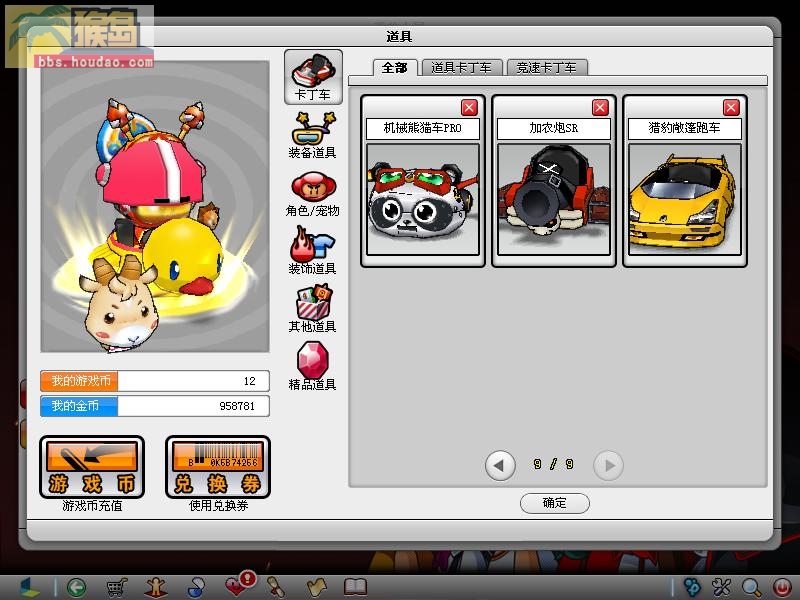Open the 精品道具 red gem category
The height and width of the screenshot is (600, 800).
tap(313, 366)
